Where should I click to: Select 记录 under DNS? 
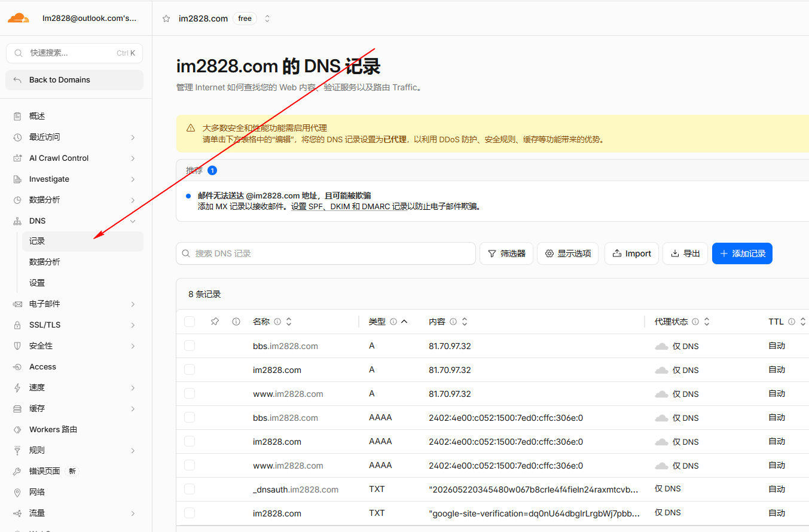tap(83, 241)
